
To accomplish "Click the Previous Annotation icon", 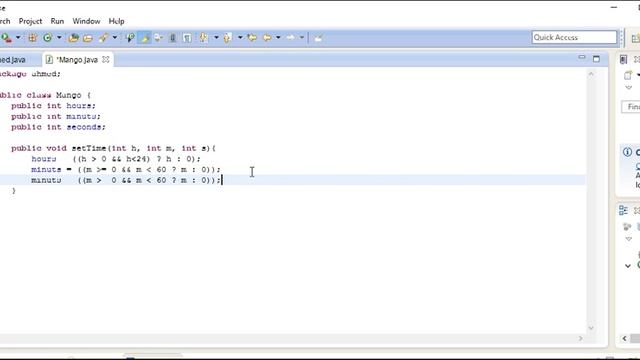I will 228,38.
